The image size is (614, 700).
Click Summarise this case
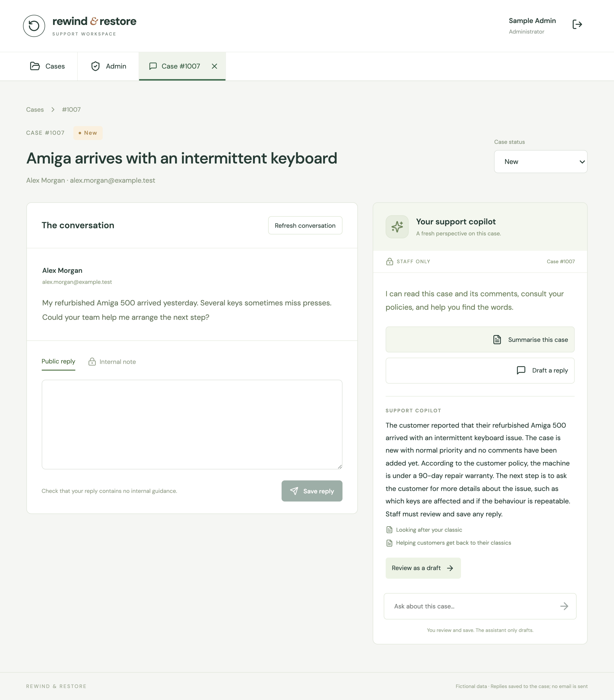(x=480, y=339)
